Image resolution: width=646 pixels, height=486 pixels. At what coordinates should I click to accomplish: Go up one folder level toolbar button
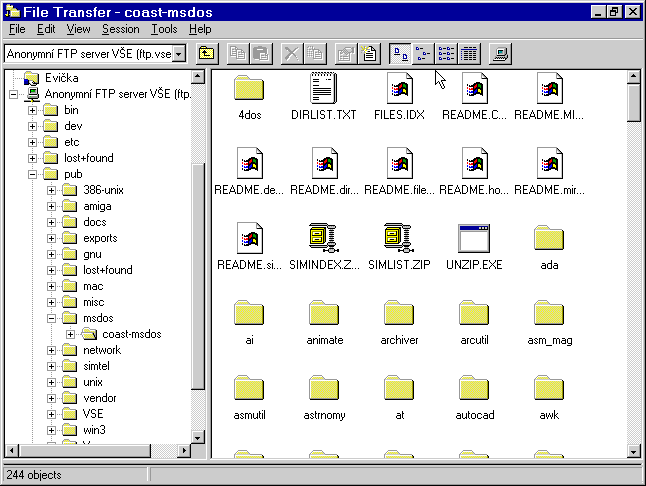pos(207,54)
